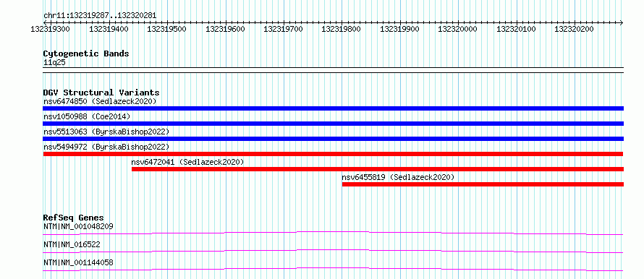Click the magenta line under NTM|NM_016522
Screen dimensions: 644x279
pyautogui.click(x=333, y=251)
